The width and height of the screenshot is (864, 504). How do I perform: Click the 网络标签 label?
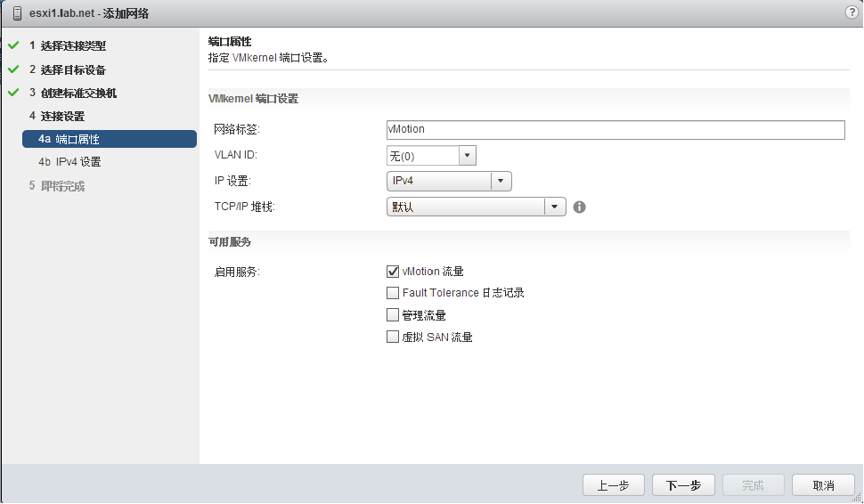tap(236, 129)
